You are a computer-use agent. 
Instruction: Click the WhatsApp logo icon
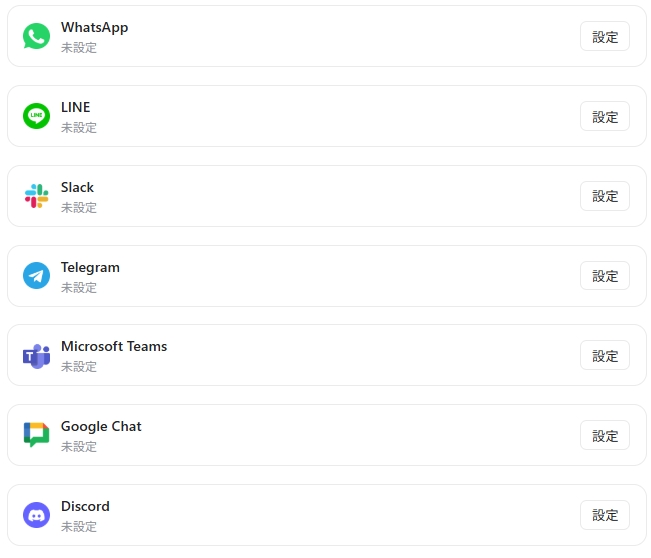pos(36,36)
